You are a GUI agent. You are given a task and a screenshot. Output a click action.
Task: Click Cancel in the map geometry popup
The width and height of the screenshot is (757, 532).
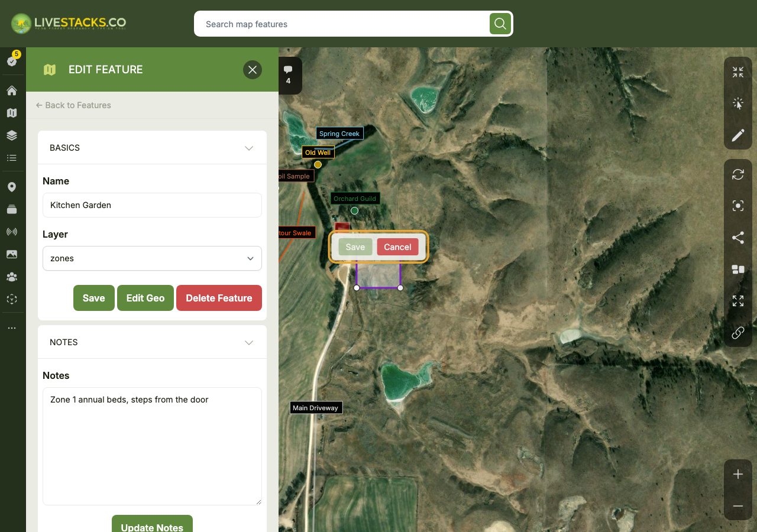click(397, 247)
